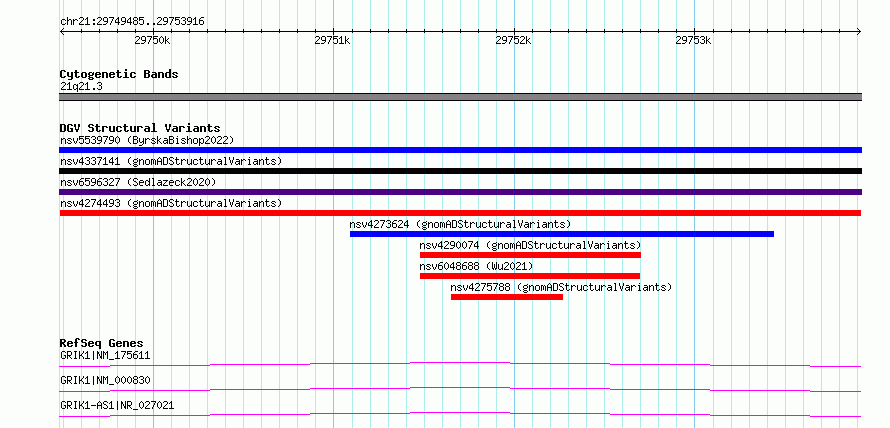The image size is (890, 428).
Task: Select the black nsv4337141 variant bar
Action: pyautogui.click(x=460, y=171)
